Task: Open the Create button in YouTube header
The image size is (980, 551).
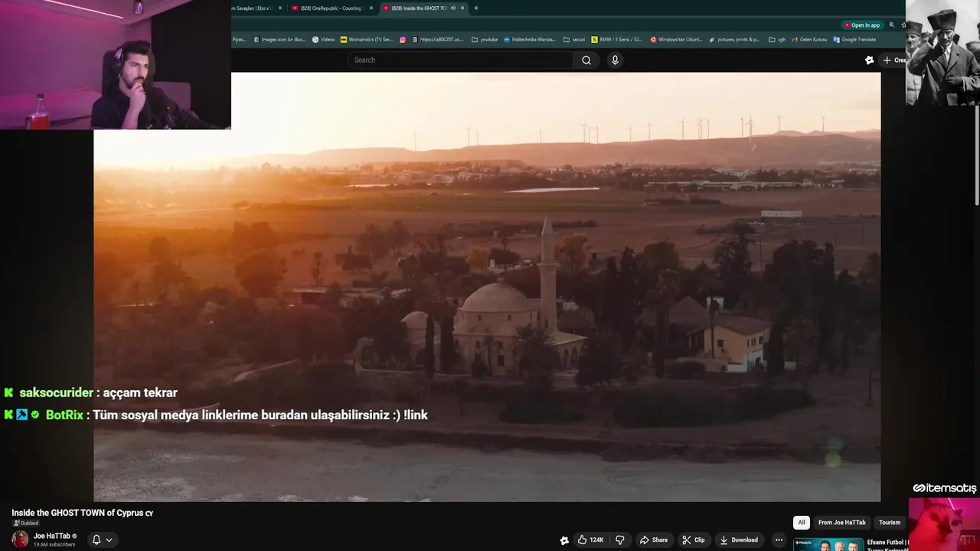Action: coord(893,60)
